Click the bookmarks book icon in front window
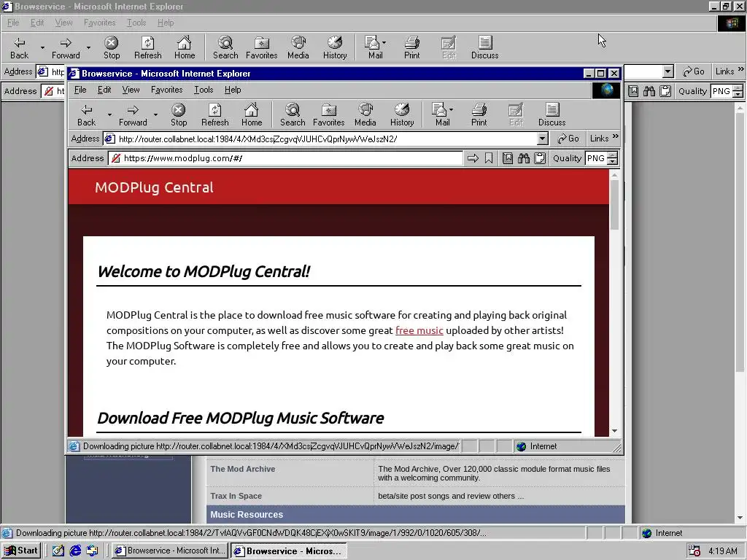 click(508, 158)
